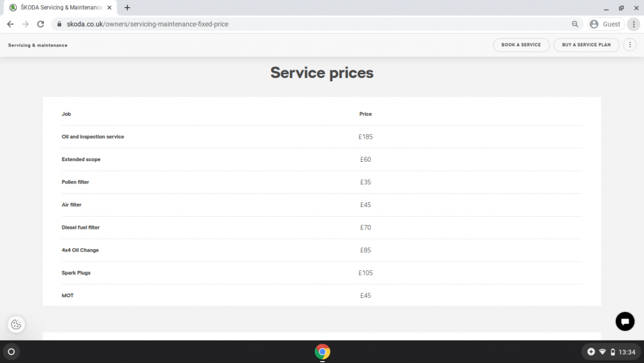Viewport: 644px width, 363px height.
Task: Open the system tray clock showing 13:34
Action: [627, 352]
